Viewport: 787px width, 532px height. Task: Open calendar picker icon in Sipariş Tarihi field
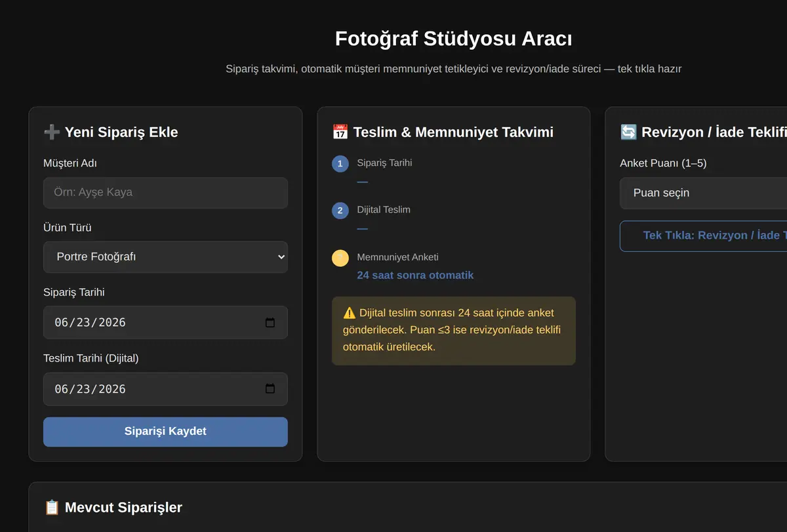point(270,323)
